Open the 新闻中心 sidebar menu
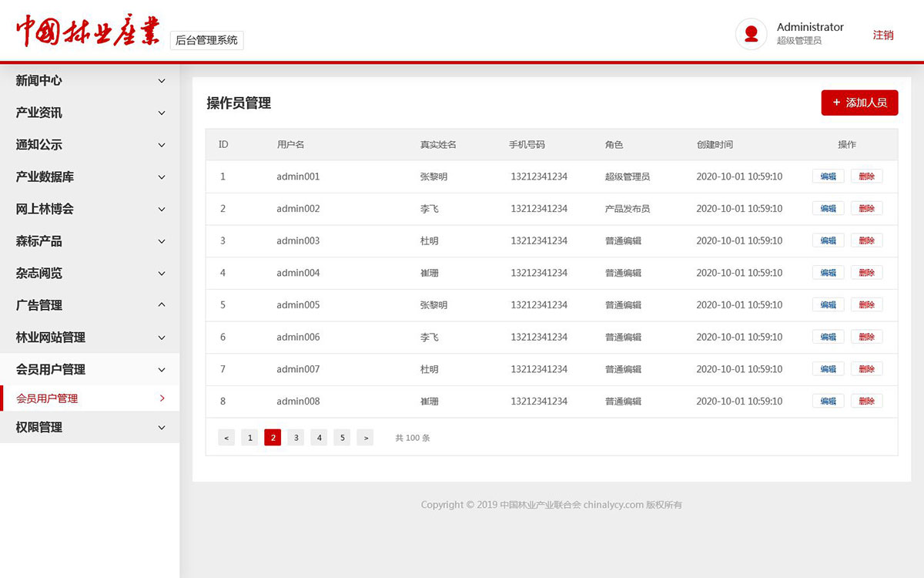The image size is (924, 578). tap(89, 81)
